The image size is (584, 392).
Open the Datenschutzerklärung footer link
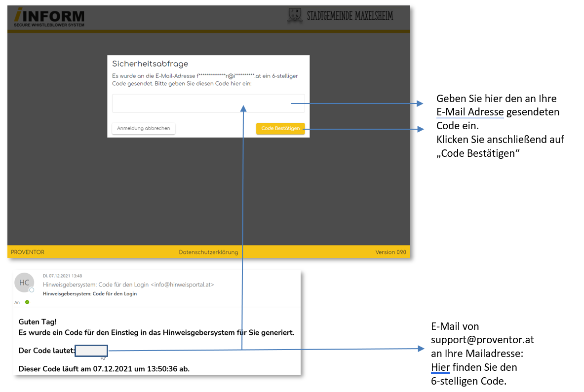[208, 252]
